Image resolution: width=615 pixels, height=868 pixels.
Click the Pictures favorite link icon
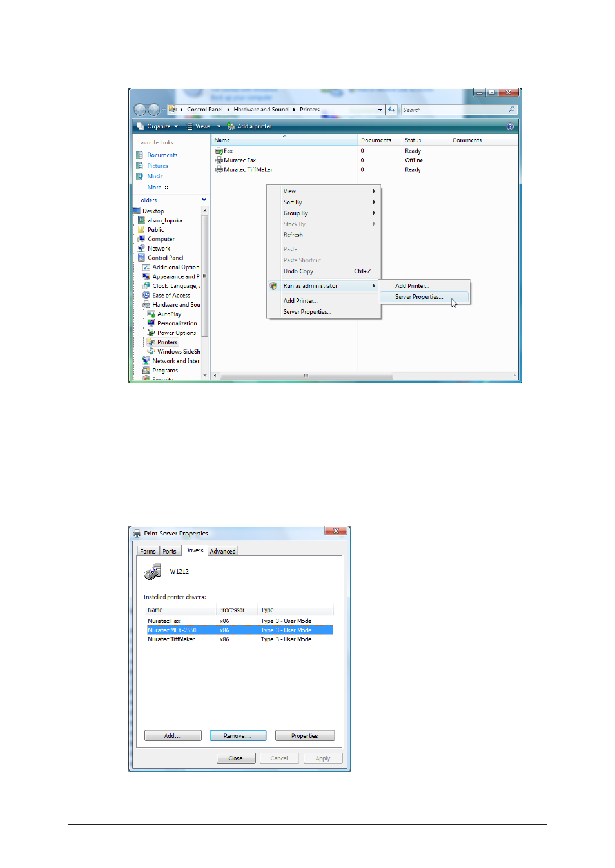(x=140, y=166)
